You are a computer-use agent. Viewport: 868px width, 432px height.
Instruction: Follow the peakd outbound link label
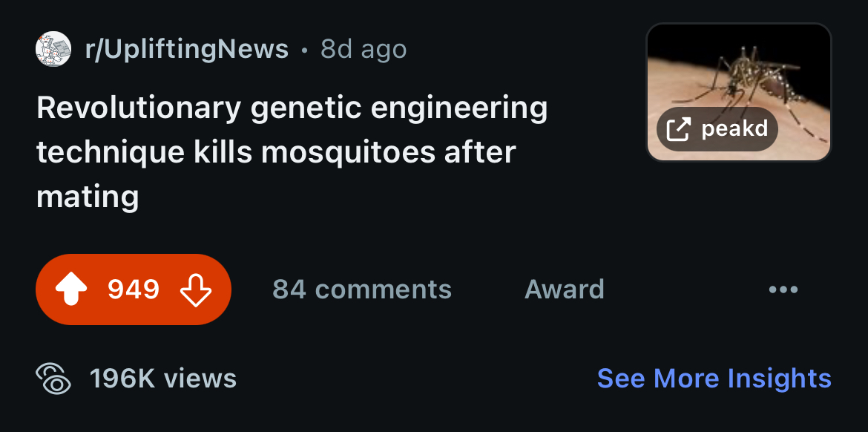click(734, 129)
